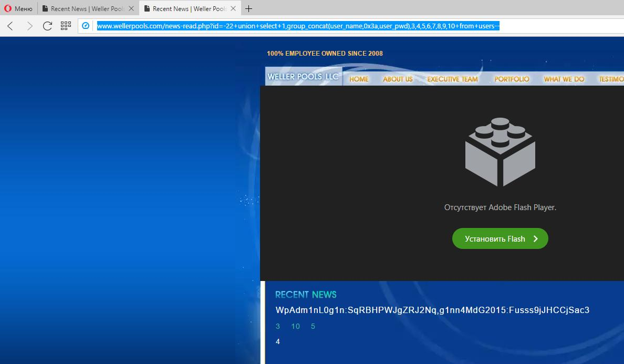This screenshot has height=364, width=624.
Task: Open the EXECUTIVE TEAM menu item
Action: coord(452,79)
